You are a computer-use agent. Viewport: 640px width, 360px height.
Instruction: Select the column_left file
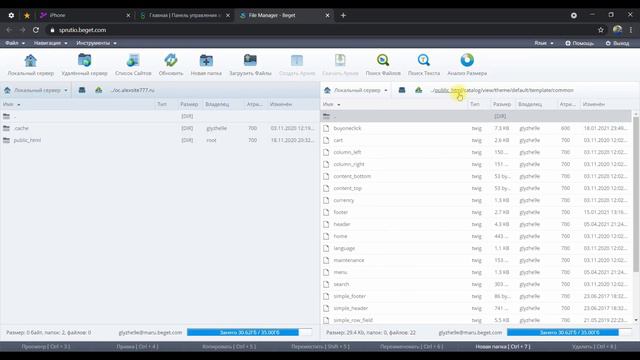pos(477,152)
